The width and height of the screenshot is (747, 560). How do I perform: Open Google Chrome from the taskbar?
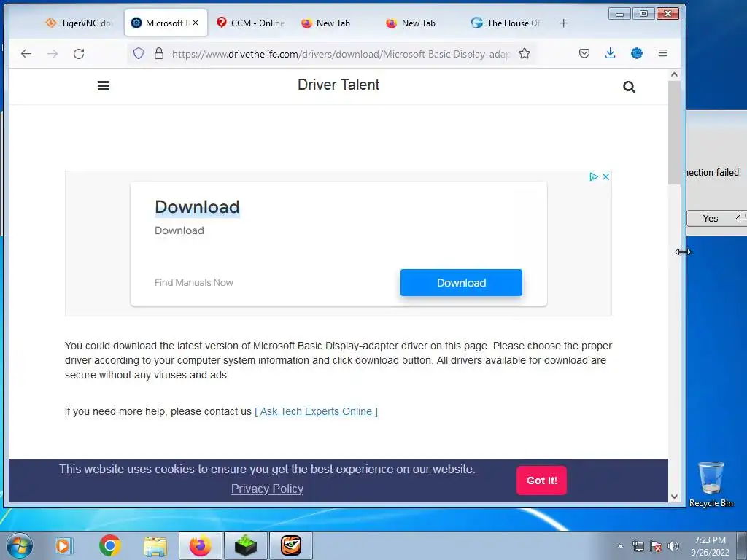pos(110,545)
